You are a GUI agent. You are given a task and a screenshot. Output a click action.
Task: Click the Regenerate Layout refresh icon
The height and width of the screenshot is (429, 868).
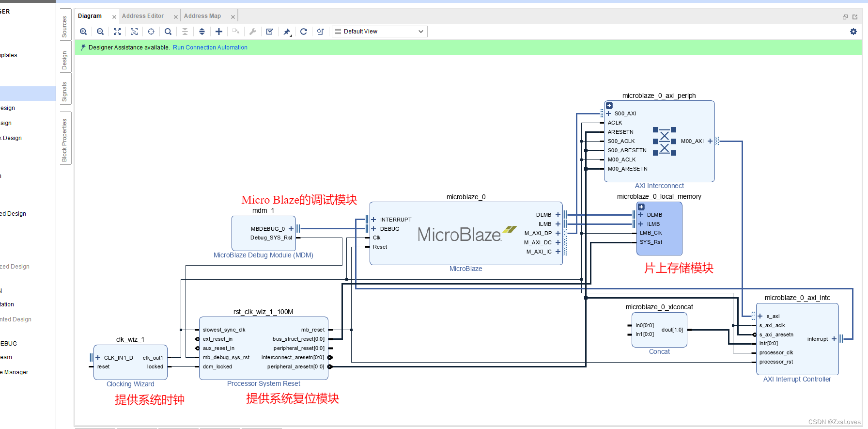click(x=304, y=32)
